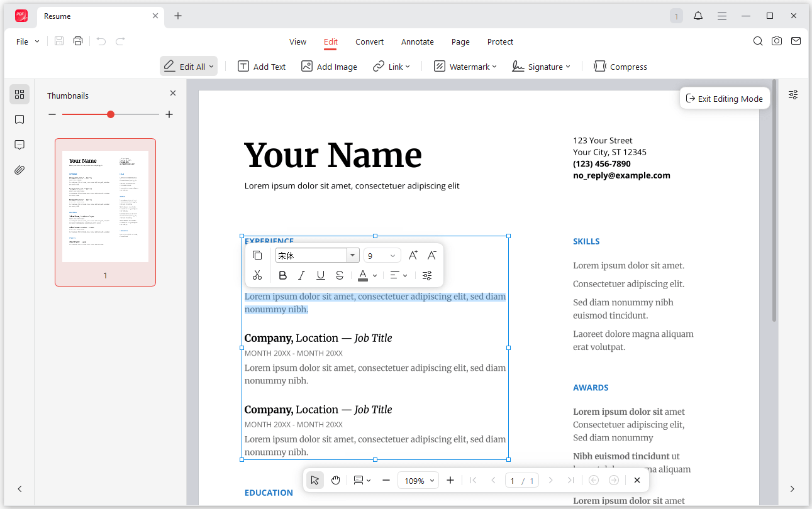This screenshot has height=509, width=812.
Task: Increase font size with A+ icon
Action: pos(413,255)
